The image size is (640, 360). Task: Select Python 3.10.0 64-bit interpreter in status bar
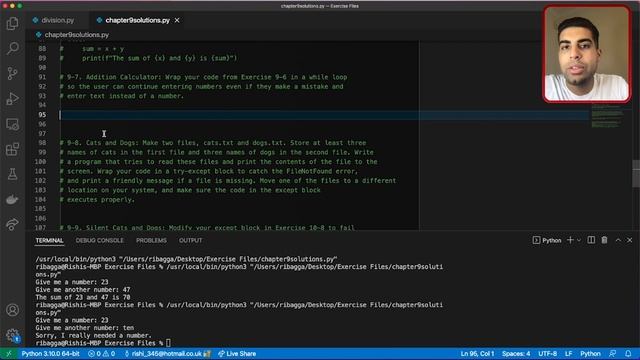click(51, 354)
